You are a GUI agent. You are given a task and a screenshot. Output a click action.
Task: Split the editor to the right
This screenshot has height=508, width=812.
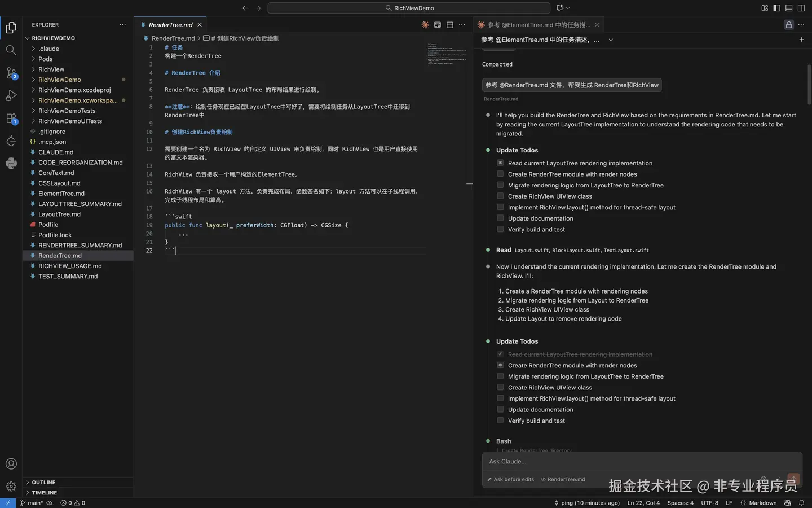449,25
